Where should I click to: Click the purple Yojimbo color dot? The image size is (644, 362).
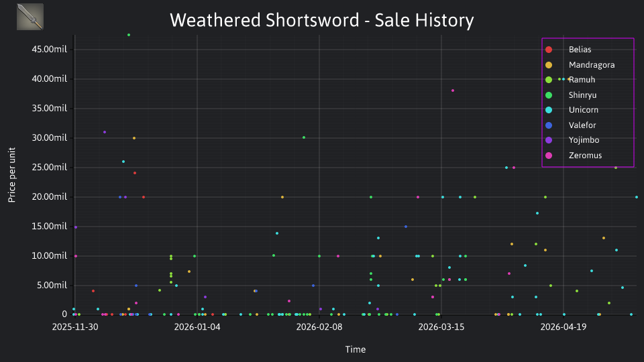point(549,140)
